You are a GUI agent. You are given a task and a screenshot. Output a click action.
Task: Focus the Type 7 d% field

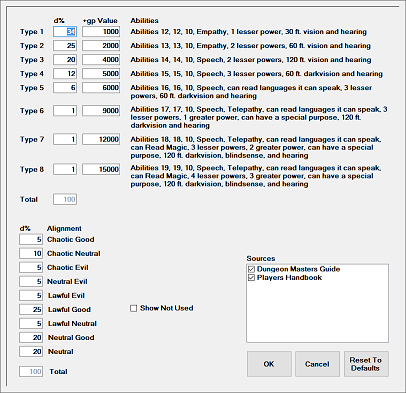(65, 139)
